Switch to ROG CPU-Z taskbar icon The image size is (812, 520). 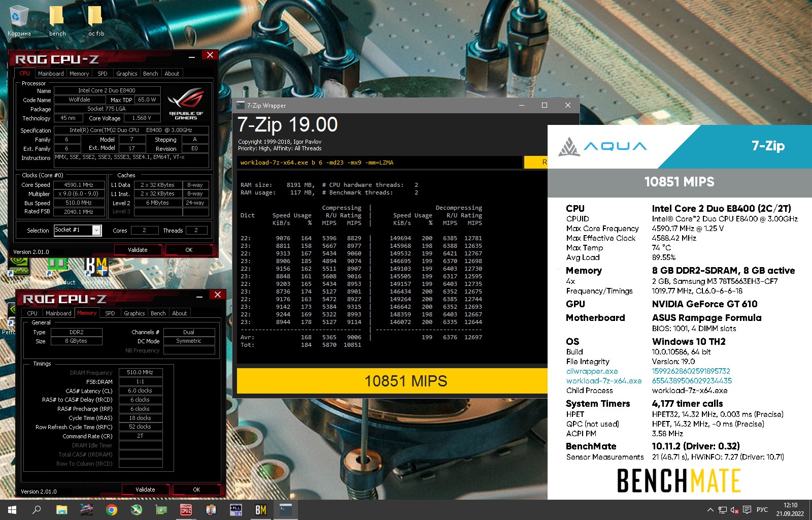186,510
